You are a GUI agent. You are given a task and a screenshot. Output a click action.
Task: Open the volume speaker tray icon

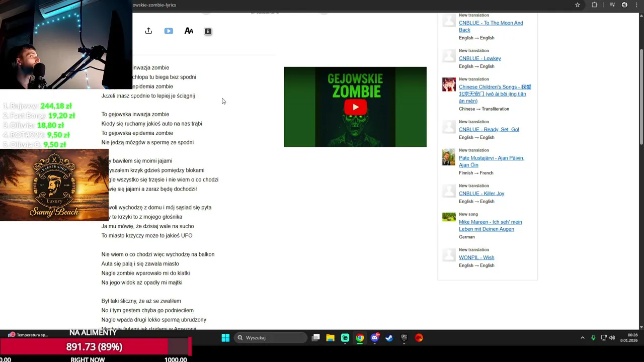click(612, 338)
